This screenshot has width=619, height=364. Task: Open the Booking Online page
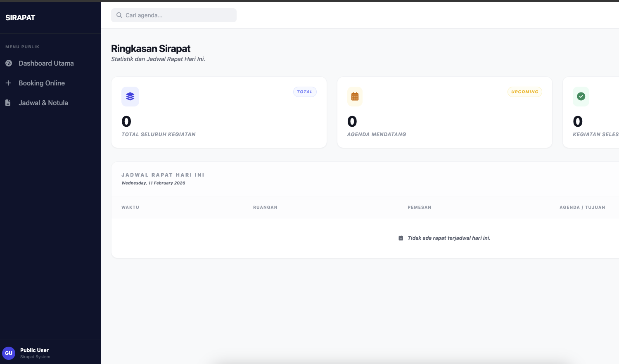[x=41, y=83]
